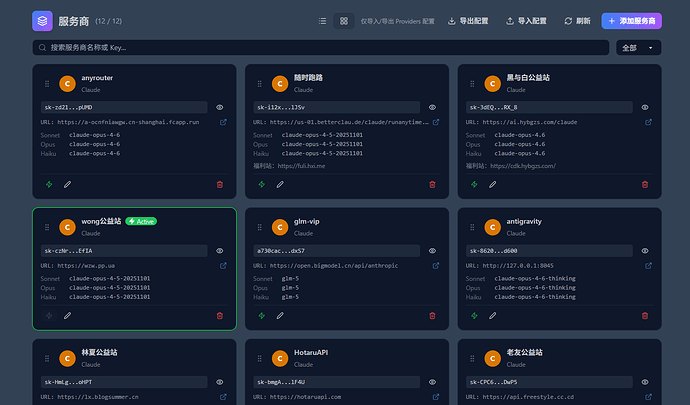Viewport: 690px width, 405px height.
Task: Switch to grid view layout
Action: click(344, 21)
